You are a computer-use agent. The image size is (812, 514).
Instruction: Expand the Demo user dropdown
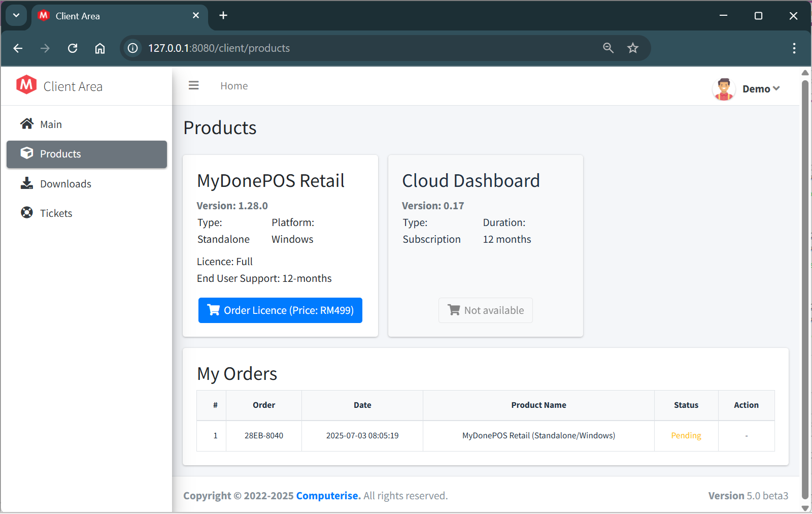coord(761,89)
